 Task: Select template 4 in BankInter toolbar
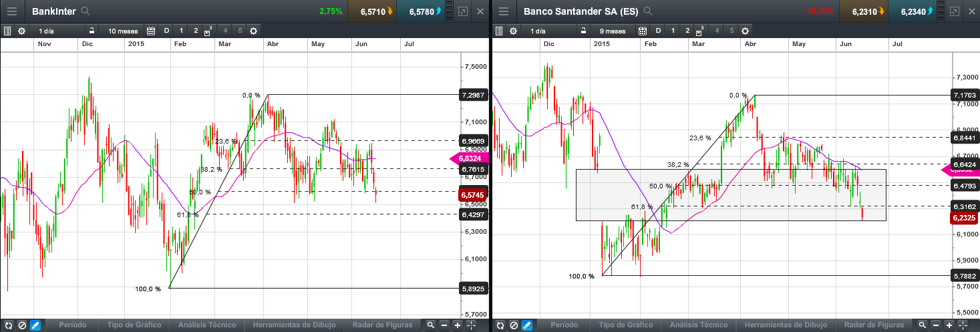pyautogui.click(x=225, y=31)
